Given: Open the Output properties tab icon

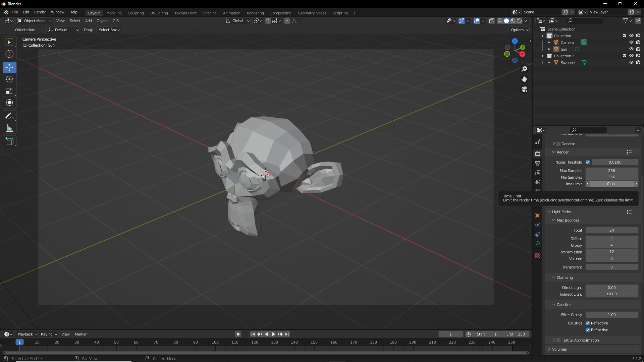Looking at the screenshot, I should point(538,163).
